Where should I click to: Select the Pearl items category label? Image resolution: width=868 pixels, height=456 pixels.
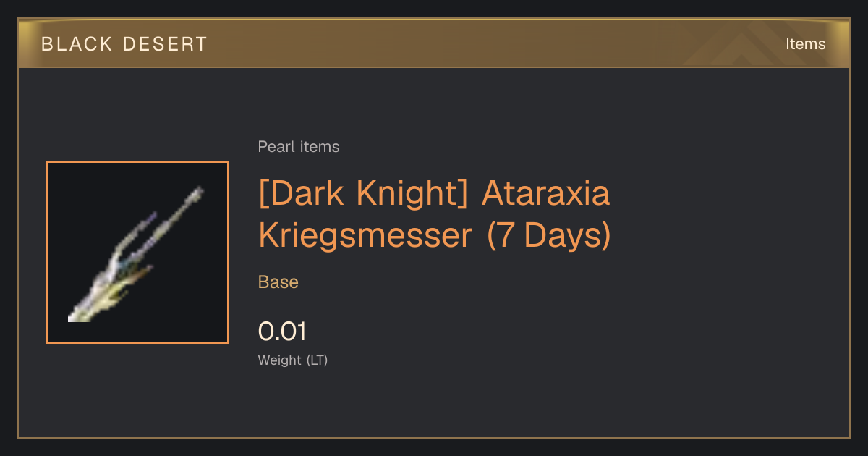299,147
